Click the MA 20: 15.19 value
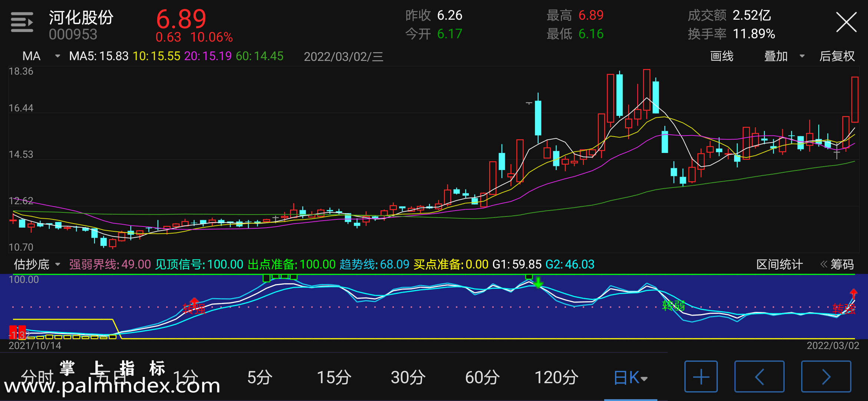This screenshot has height=401, width=868. 208,56
